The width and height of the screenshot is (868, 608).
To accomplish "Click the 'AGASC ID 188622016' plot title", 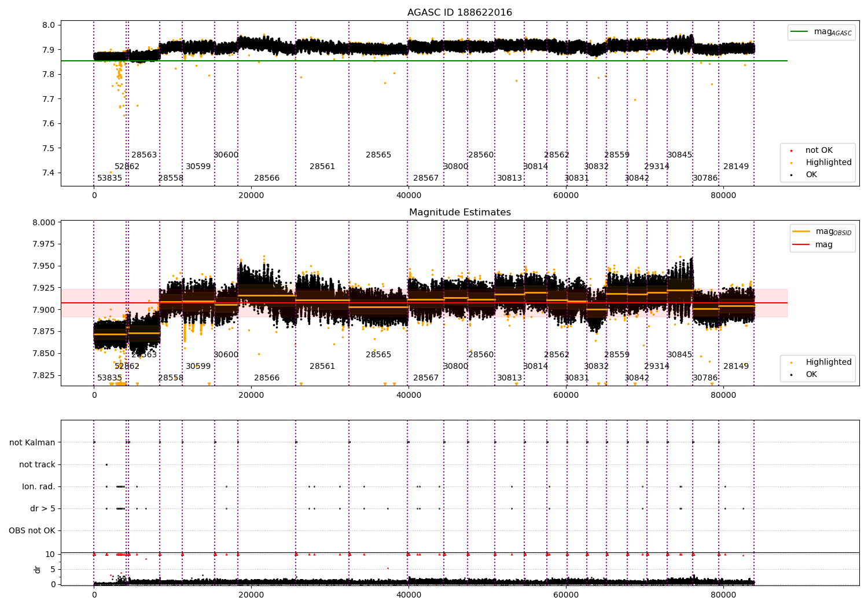I will (x=459, y=13).
